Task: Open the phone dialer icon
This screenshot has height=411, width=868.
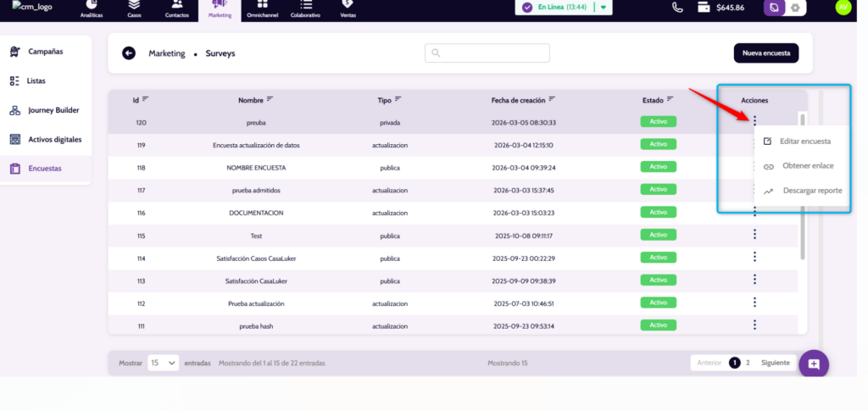Action: [677, 8]
